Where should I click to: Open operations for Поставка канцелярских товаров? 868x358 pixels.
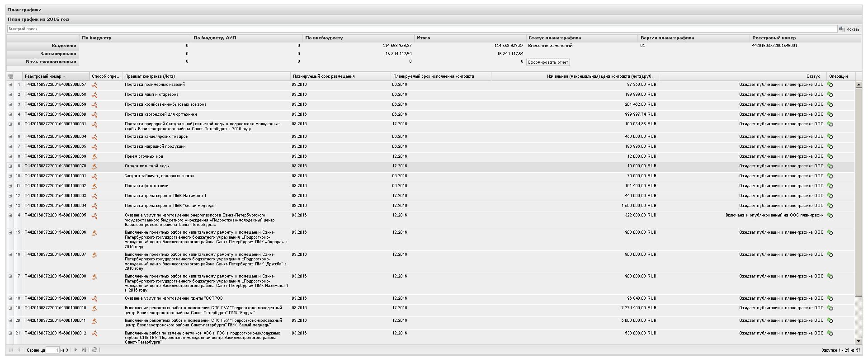830,137
